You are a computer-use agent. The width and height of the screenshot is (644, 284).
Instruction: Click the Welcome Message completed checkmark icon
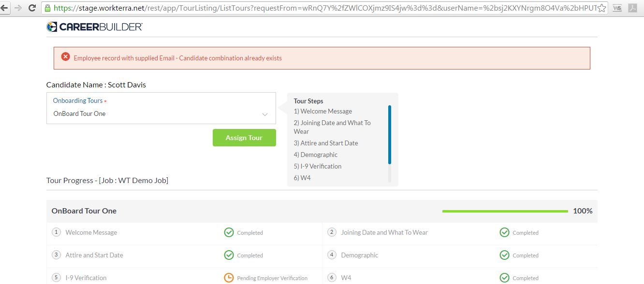[x=229, y=232]
